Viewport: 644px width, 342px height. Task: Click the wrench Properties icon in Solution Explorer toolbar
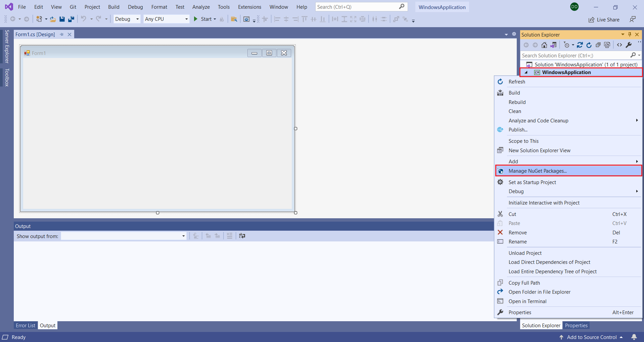(629, 45)
